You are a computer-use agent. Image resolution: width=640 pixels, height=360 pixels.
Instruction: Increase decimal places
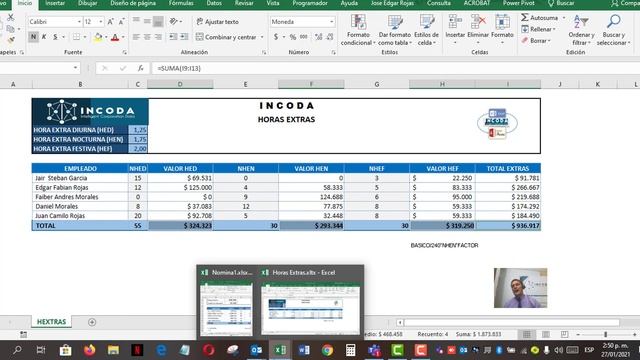pos(318,37)
